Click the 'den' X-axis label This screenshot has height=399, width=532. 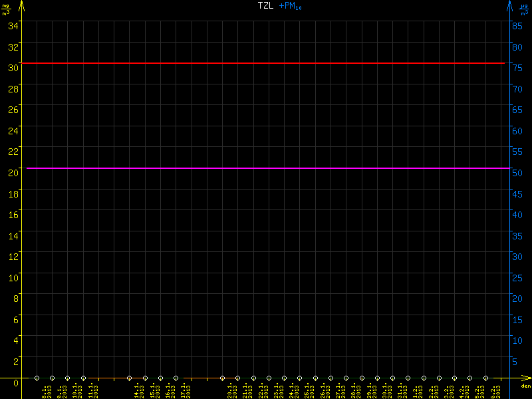pos(525,386)
